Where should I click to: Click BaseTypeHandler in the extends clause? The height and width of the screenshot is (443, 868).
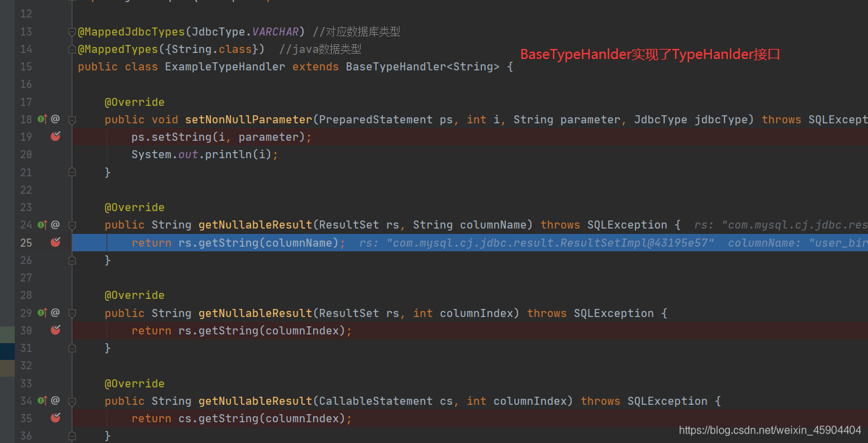click(x=396, y=66)
